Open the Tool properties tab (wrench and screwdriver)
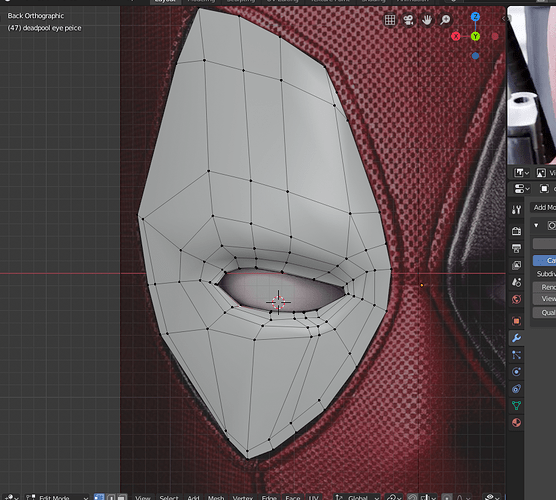 point(516,210)
